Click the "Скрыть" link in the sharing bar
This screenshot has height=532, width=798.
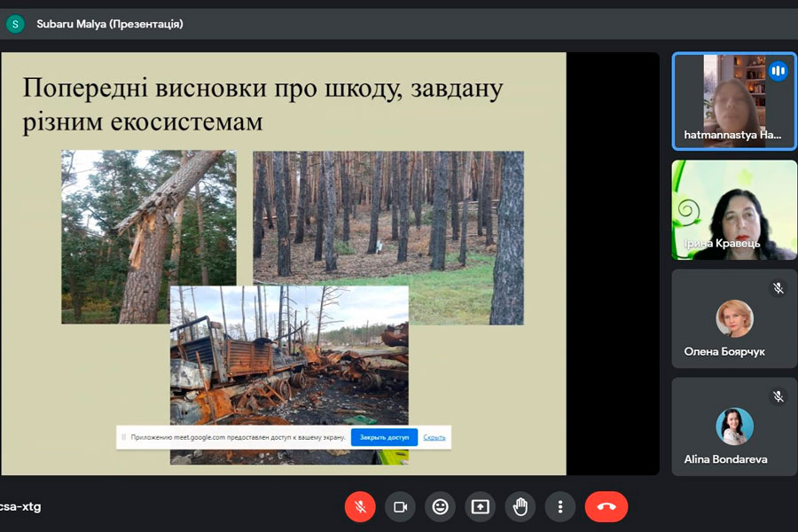pyautogui.click(x=434, y=437)
